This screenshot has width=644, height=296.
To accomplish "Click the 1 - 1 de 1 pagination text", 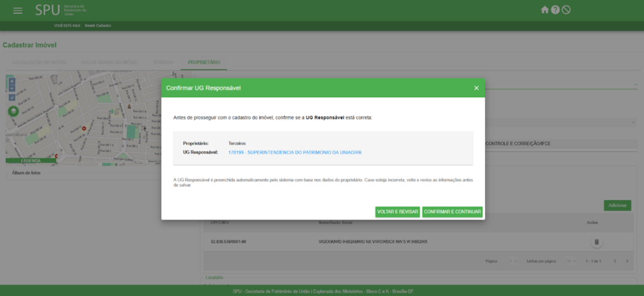I will pos(594,261).
